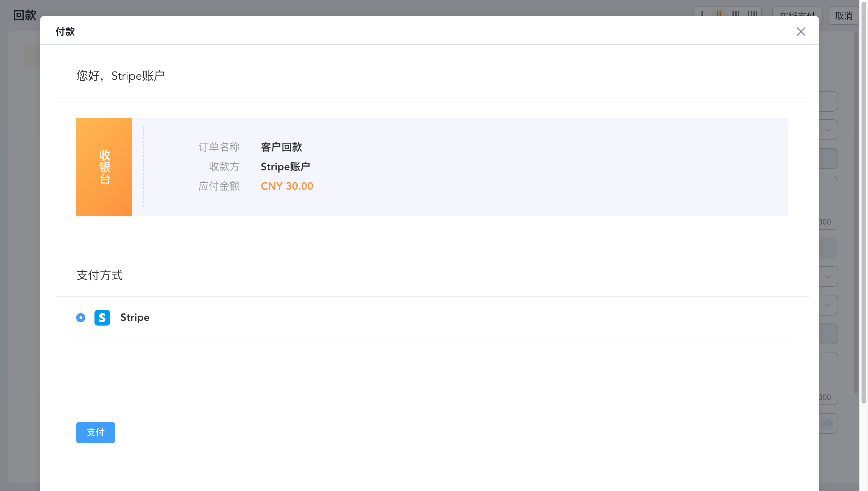Switch to one-column layout icon
The width and height of the screenshot is (868, 491).
[702, 13]
